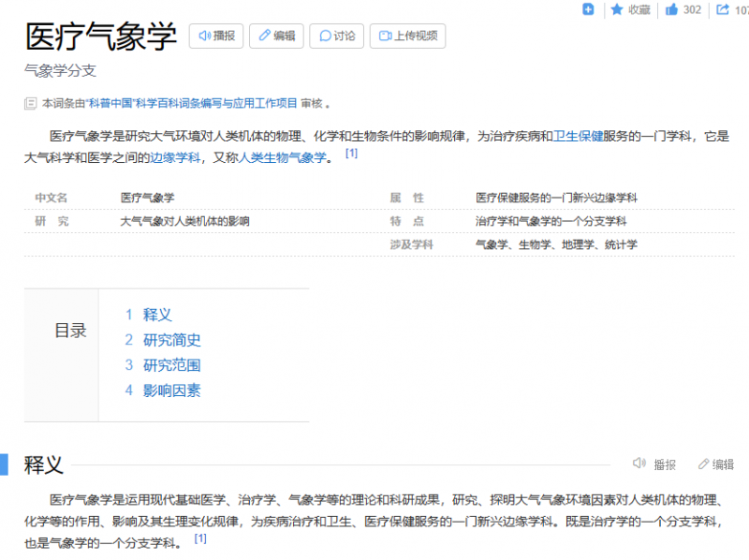Viewport: 749px width, 560px height.
Task: Click reference [1] in the intro paragraph
Action: pyautogui.click(x=351, y=154)
